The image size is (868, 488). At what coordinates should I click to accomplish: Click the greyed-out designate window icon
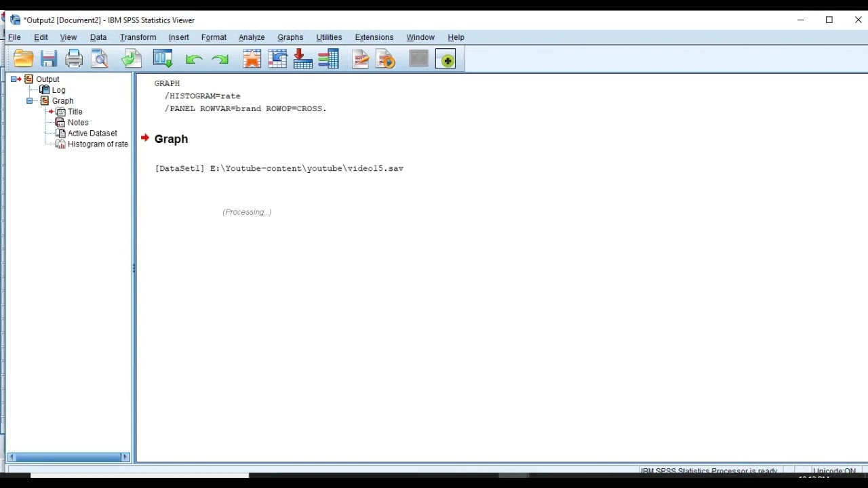pyautogui.click(x=418, y=59)
